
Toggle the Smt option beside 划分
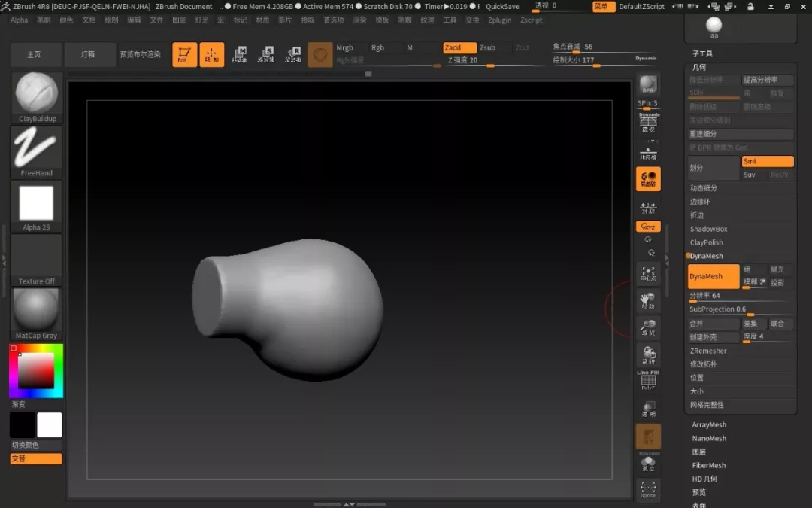[767, 161]
